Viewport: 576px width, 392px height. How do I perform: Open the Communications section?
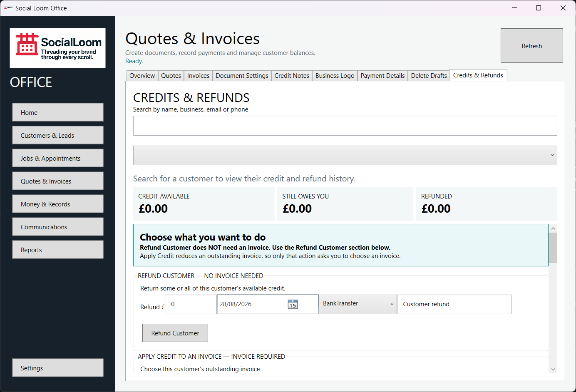[58, 227]
